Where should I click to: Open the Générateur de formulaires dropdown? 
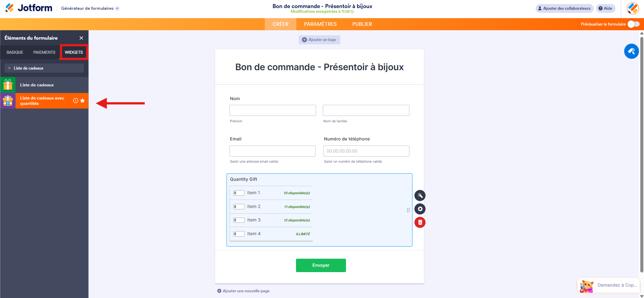tap(90, 8)
